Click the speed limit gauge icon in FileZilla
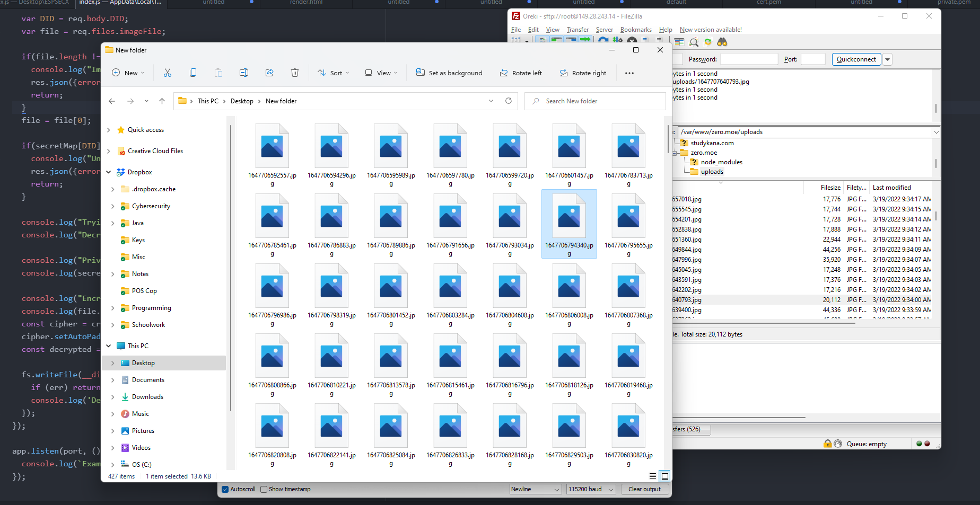 838,444
